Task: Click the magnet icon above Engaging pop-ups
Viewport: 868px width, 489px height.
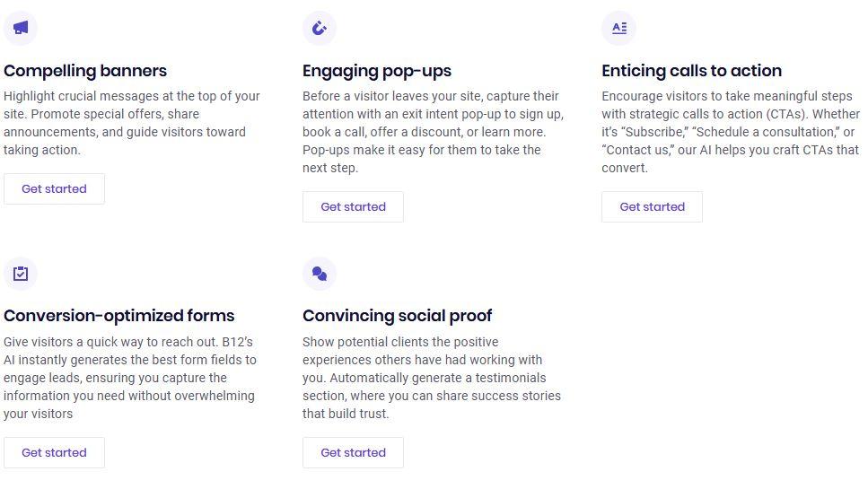Action: (x=320, y=28)
